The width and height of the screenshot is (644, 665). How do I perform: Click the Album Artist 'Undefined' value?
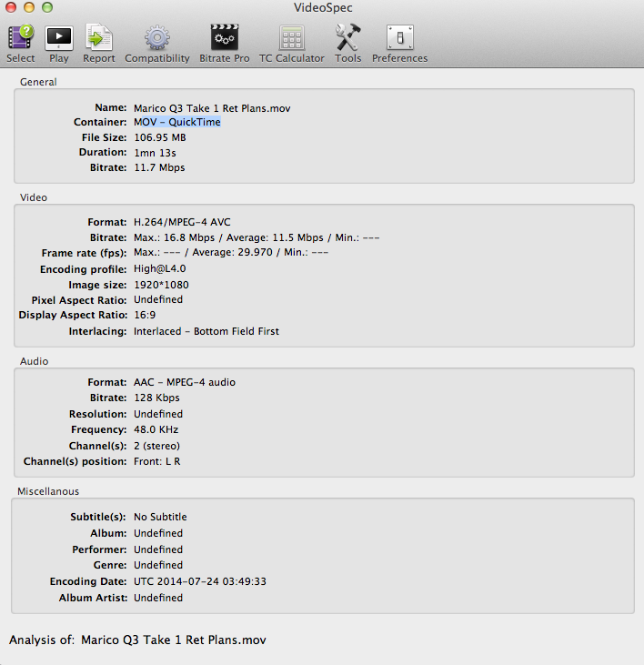158,598
